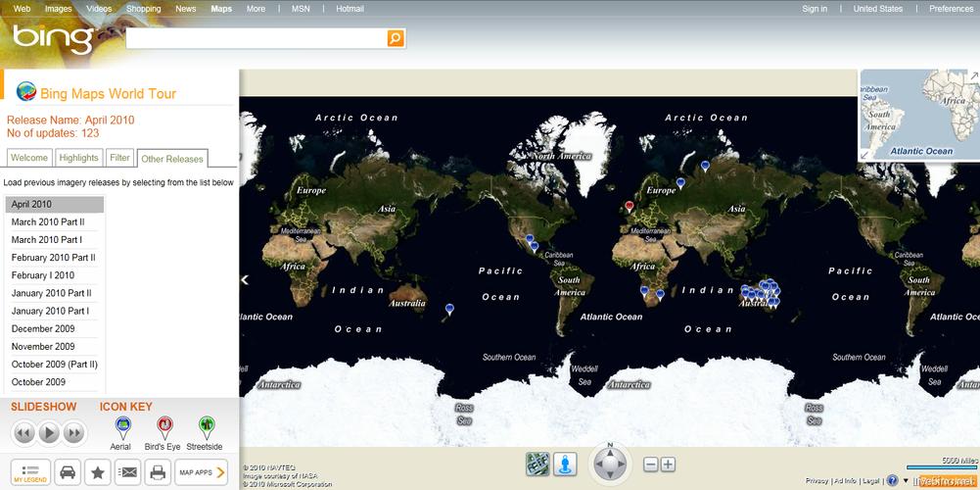Click the mini map bottom-left resize arrow
The height and width of the screenshot is (490, 980).
point(866,155)
